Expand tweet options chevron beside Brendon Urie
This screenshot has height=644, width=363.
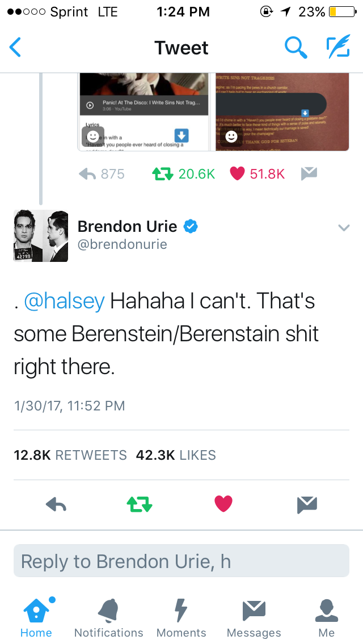(x=344, y=227)
